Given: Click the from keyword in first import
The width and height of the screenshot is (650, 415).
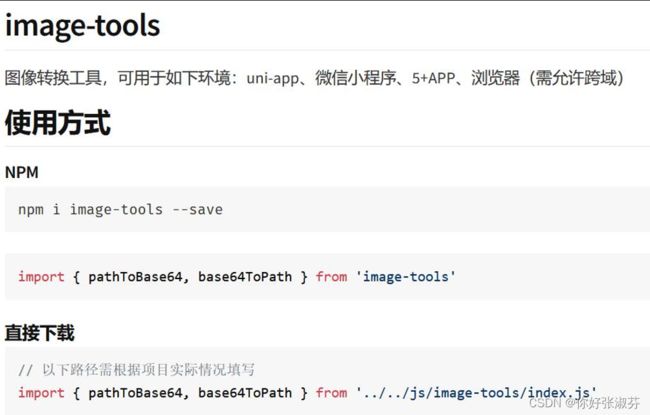Looking at the screenshot, I should point(331,277).
